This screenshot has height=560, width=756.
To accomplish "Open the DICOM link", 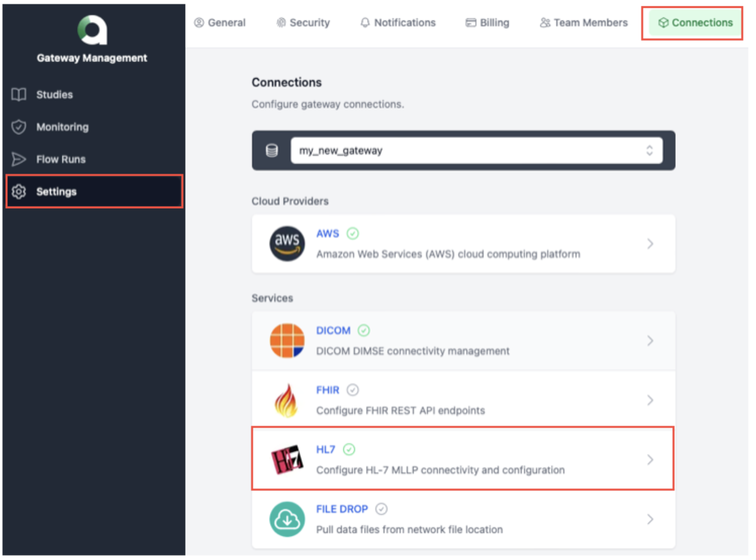I will pyautogui.click(x=333, y=330).
